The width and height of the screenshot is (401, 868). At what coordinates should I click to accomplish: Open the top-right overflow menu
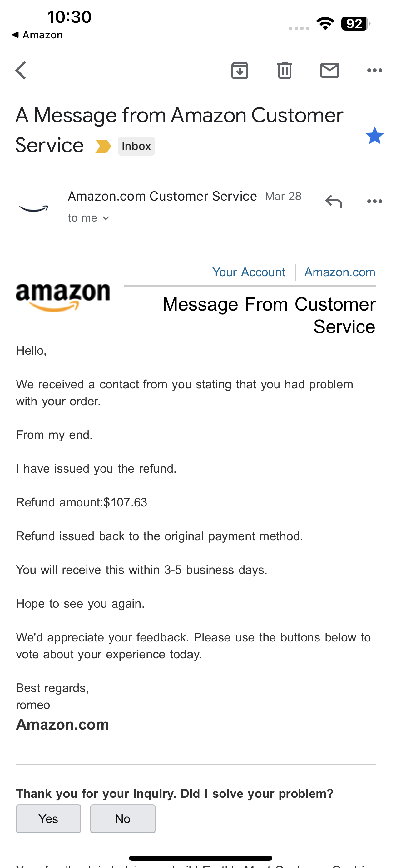coord(374,70)
